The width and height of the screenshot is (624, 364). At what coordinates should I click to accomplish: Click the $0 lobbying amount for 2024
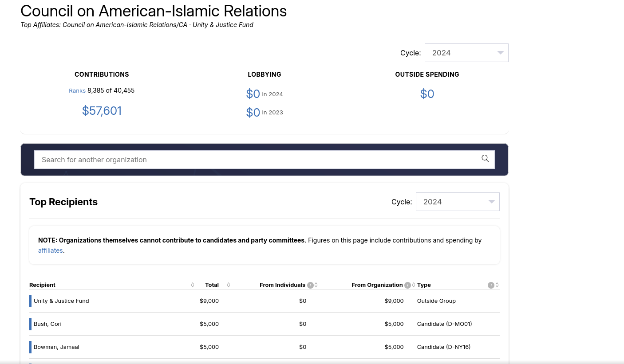click(253, 94)
